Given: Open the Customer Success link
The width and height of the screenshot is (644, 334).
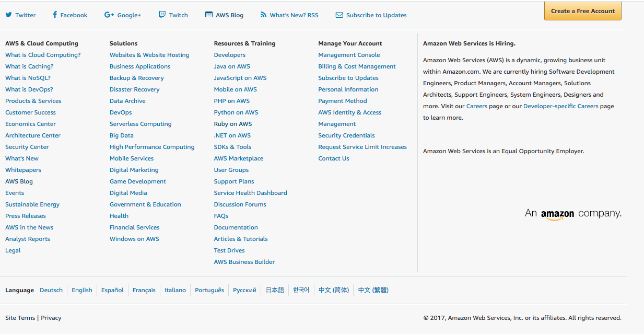Looking at the screenshot, I should pos(30,112).
